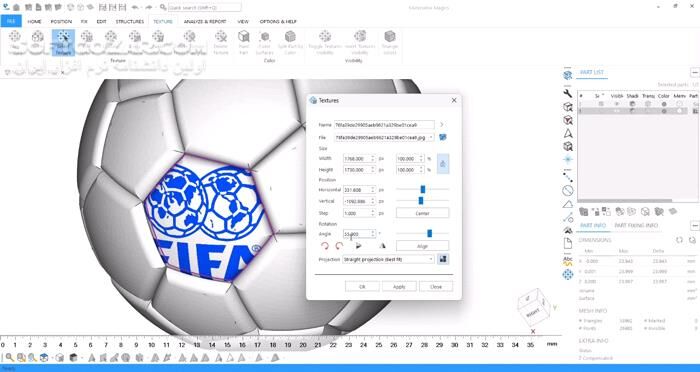The width and height of the screenshot is (700, 372).
Task: Switch to the HOME ribbon tab
Action: click(x=34, y=21)
